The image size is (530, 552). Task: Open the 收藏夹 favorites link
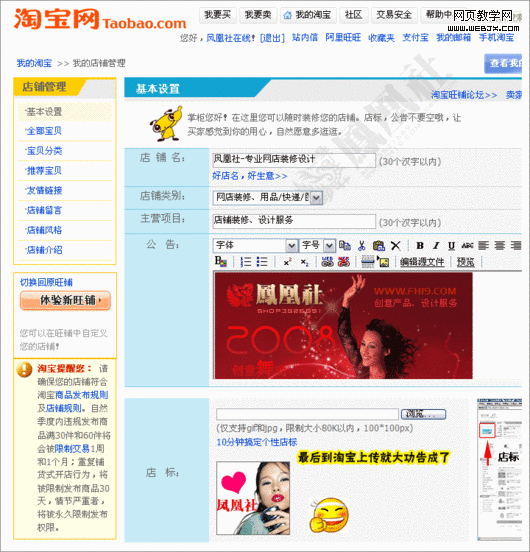click(381, 37)
